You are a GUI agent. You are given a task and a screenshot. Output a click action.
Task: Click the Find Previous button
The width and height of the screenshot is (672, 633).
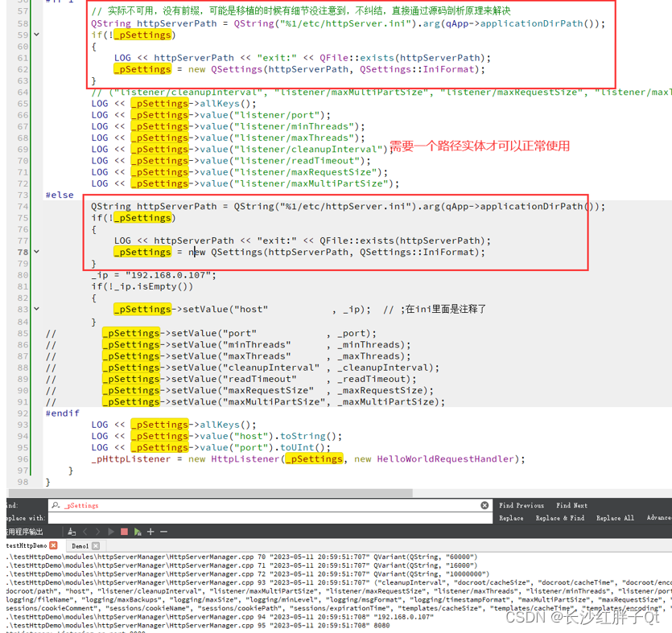click(x=522, y=506)
